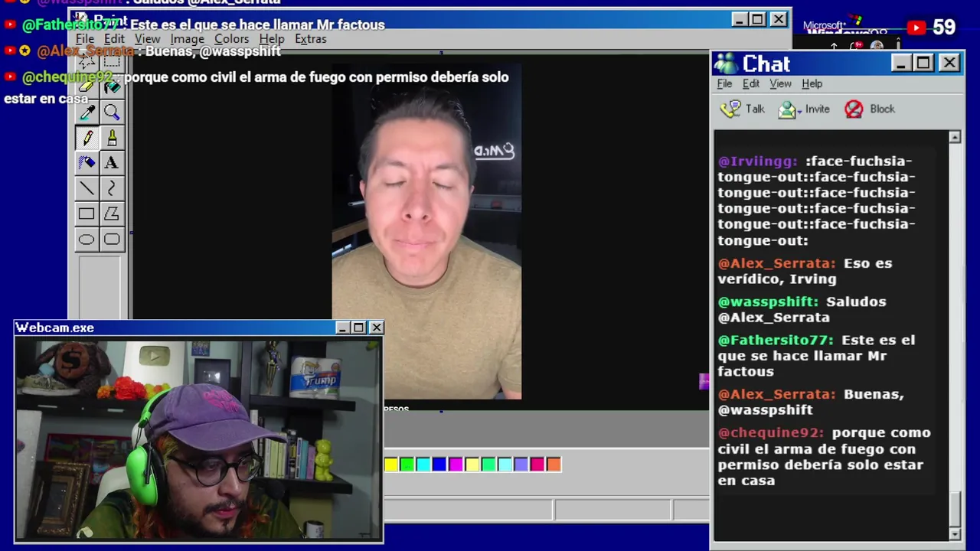Select the Ellipse shape tool
This screenshot has height=551, width=980.
click(x=87, y=240)
